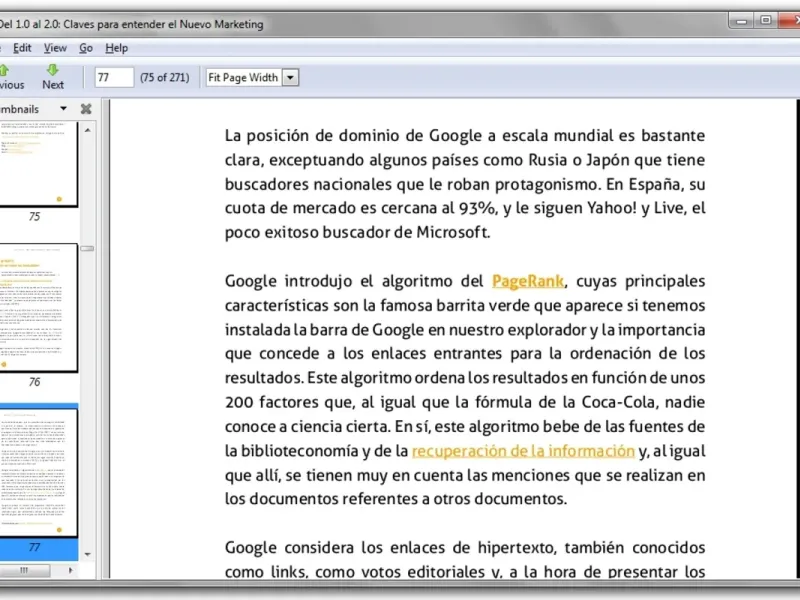Viewport: 800px width, 600px height.
Task: Click the window title 'Claves para entender el Nuevo Marketing'
Action: click(x=163, y=24)
